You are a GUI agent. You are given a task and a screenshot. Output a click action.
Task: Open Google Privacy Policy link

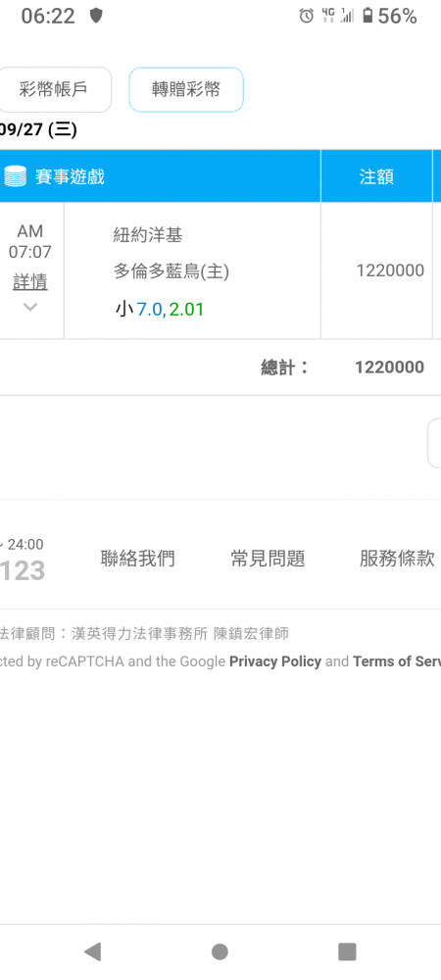click(275, 661)
